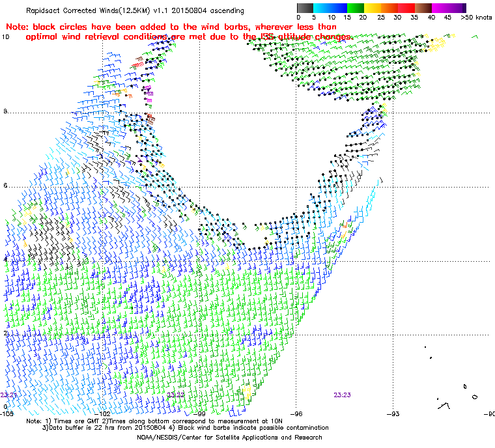Click the longitude -99 axis label
The width and height of the screenshot is (495, 448).
pyautogui.click(x=199, y=413)
